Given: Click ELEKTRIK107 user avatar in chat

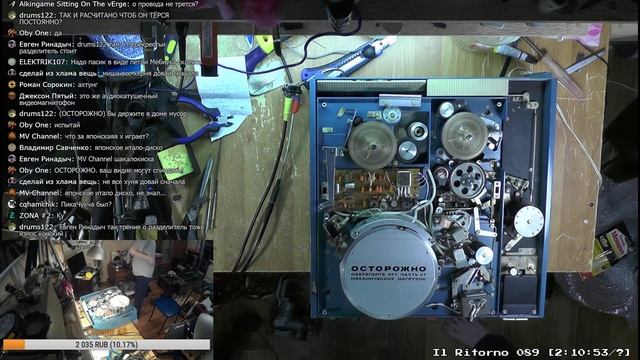Looking at the screenshot, I should (x=12, y=62).
